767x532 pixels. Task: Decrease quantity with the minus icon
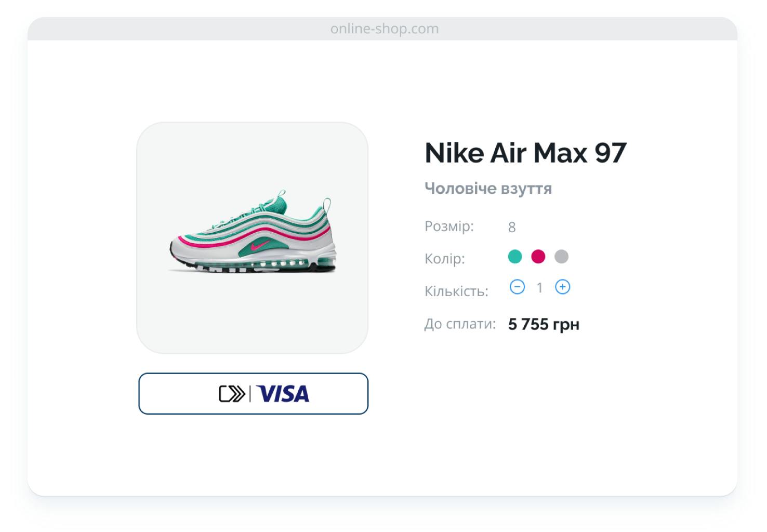pyautogui.click(x=517, y=287)
